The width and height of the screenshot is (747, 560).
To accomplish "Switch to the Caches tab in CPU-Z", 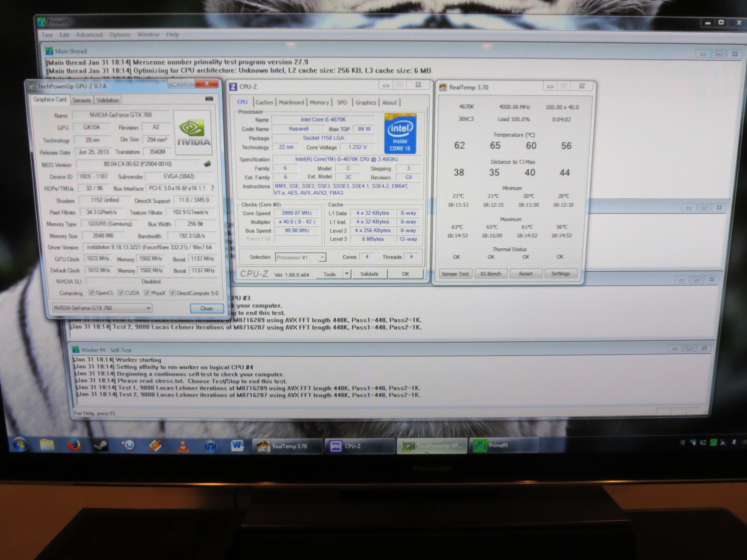I will click(x=264, y=102).
